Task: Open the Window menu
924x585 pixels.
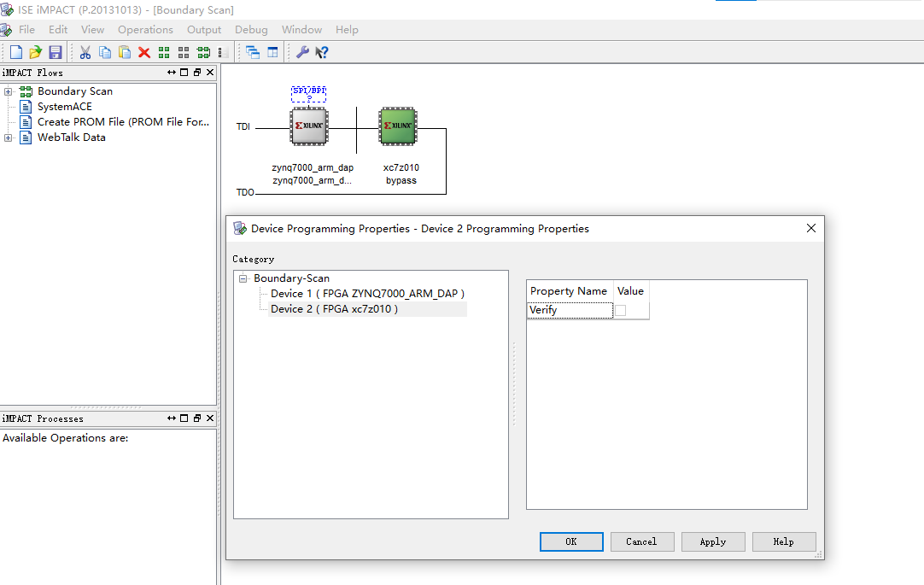Action: [301, 29]
